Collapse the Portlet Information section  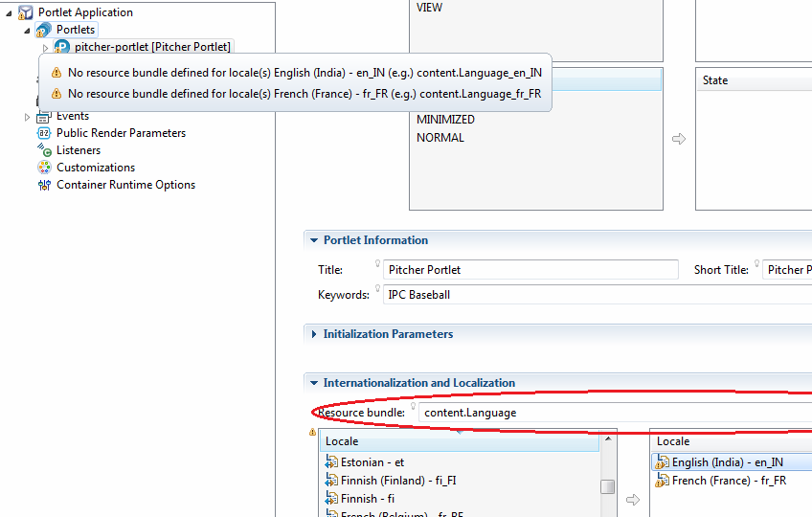pos(313,240)
